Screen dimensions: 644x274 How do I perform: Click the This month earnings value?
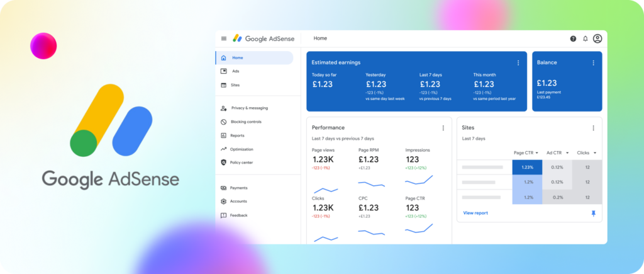[x=484, y=84]
